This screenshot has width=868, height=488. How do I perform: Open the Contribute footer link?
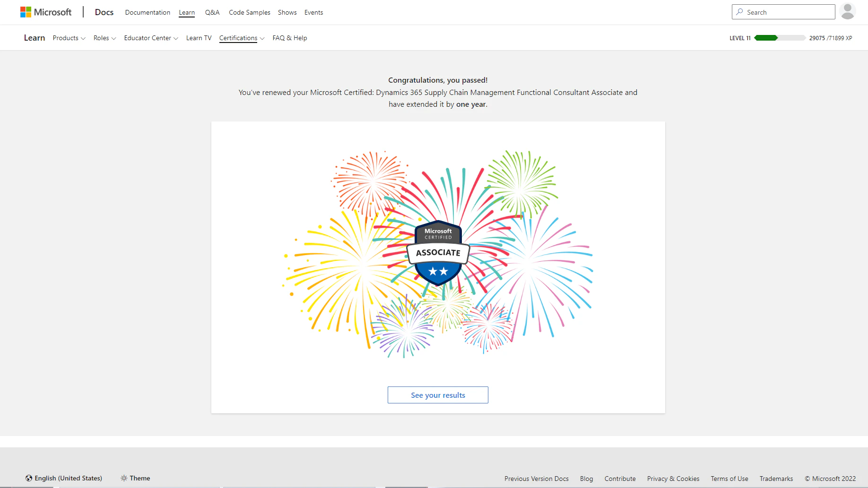coord(620,479)
